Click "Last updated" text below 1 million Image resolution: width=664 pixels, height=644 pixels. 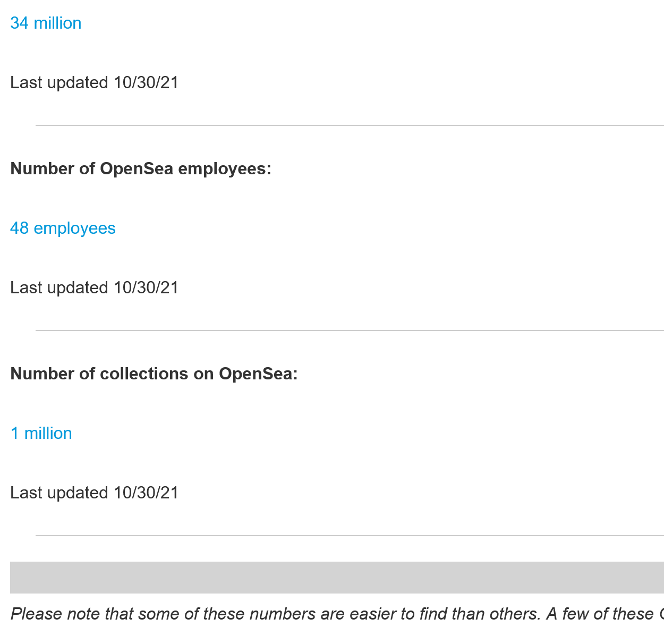tap(59, 493)
